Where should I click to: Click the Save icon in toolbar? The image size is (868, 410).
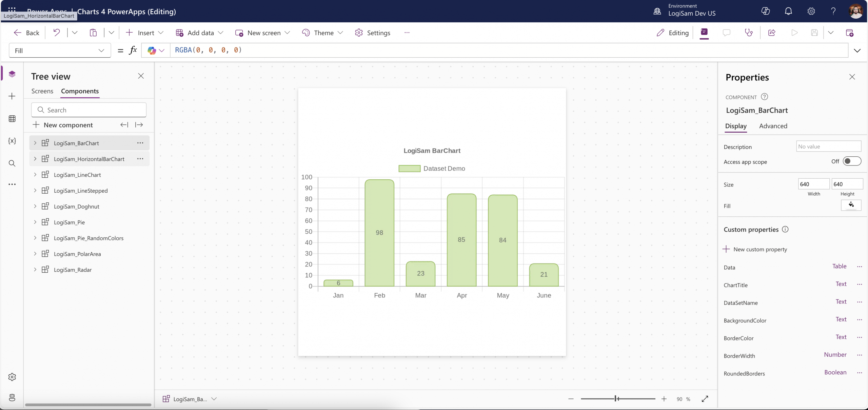tap(814, 33)
